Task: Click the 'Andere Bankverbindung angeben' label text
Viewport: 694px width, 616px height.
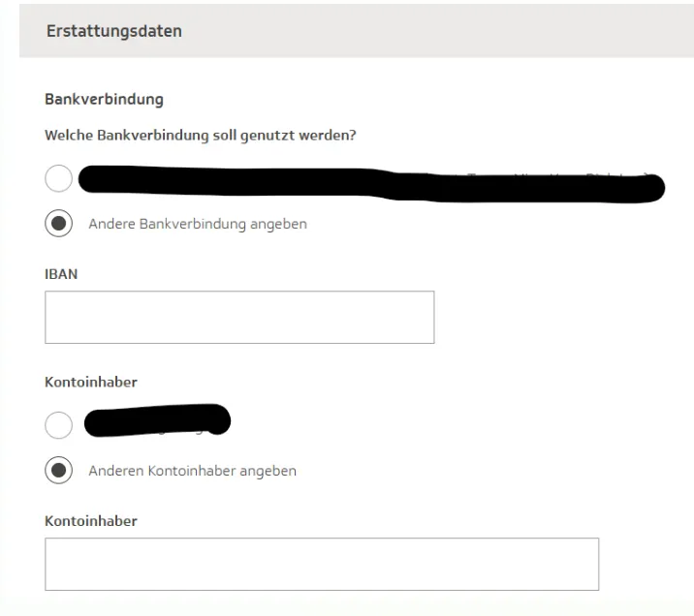Action: 198,224
